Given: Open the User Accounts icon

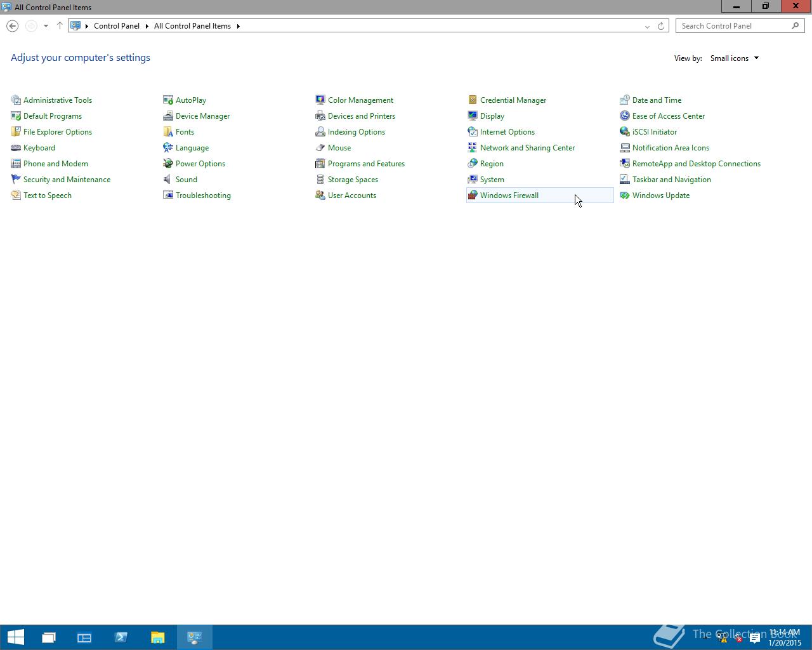Looking at the screenshot, I should pos(320,196).
